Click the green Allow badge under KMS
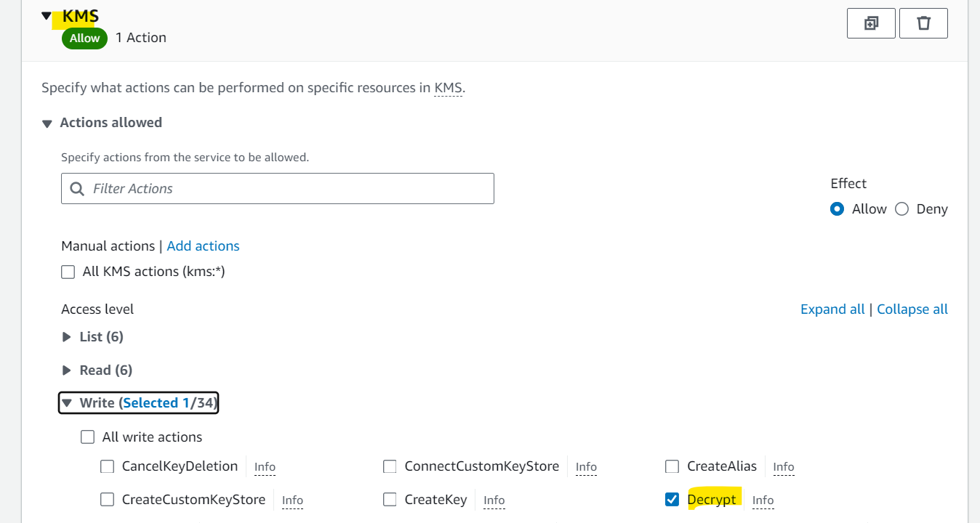This screenshot has height=523, width=980. click(85, 38)
